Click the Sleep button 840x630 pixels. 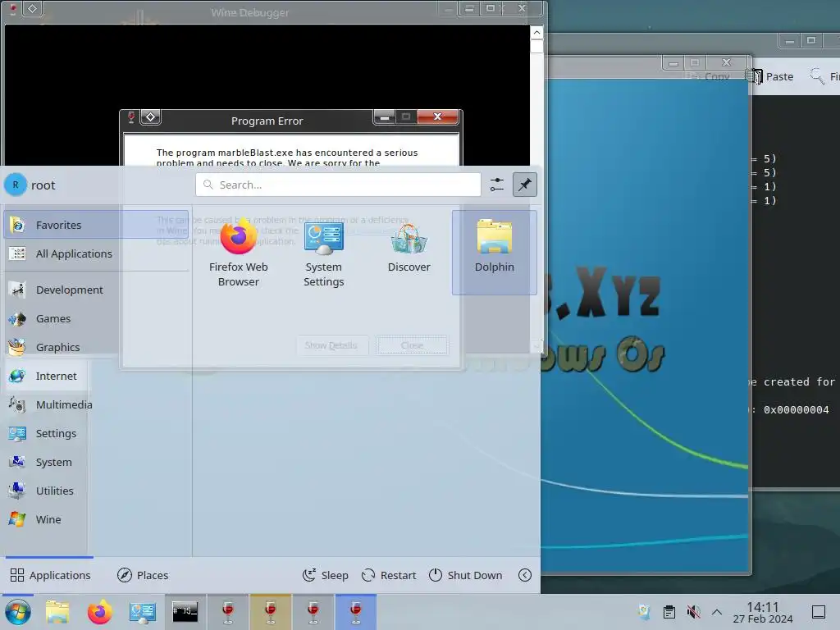click(325, 575)
